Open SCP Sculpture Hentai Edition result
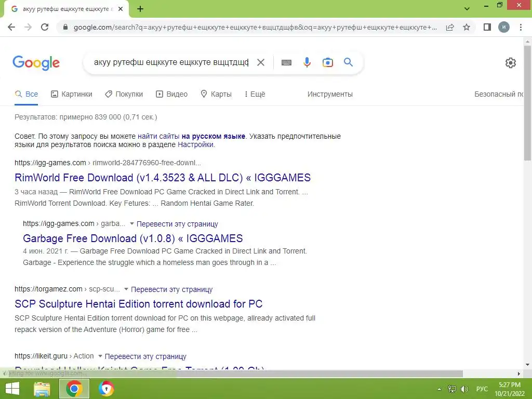 (138, 303)
